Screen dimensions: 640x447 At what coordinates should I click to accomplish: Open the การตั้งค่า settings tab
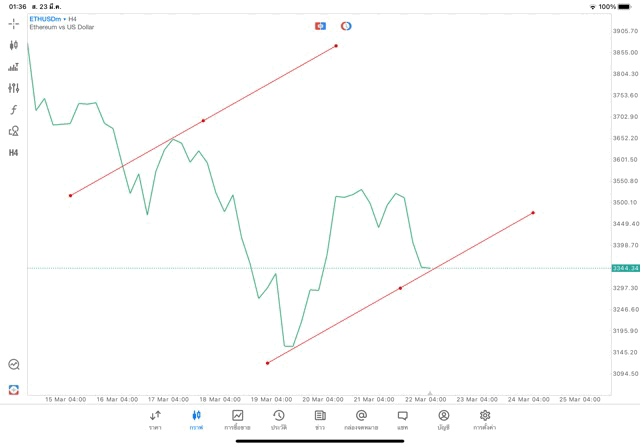point(485,420)
